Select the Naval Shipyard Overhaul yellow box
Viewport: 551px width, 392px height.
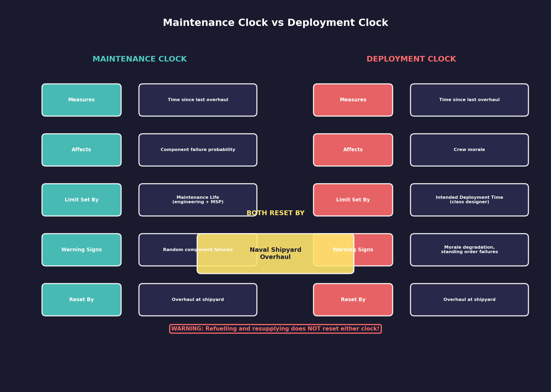(x=275, y=253)
